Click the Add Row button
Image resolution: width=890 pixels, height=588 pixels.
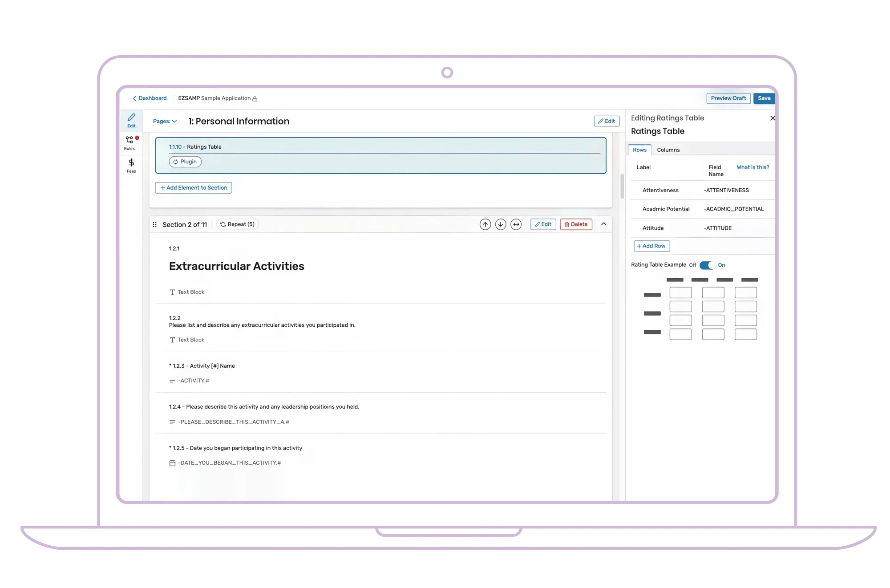click(x=651, y=246)
